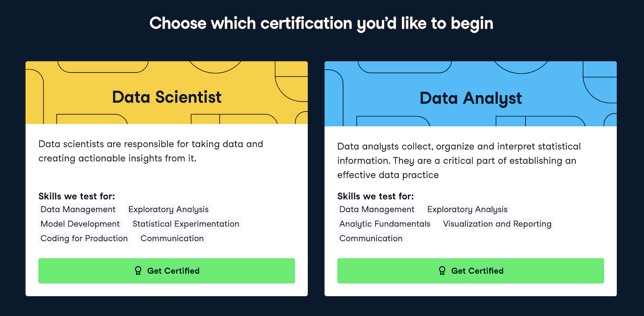Viewport: 644px width, 316px height.
Task: Start Data Analyst certification with Get Certified
Action: (x=471, y=271)
